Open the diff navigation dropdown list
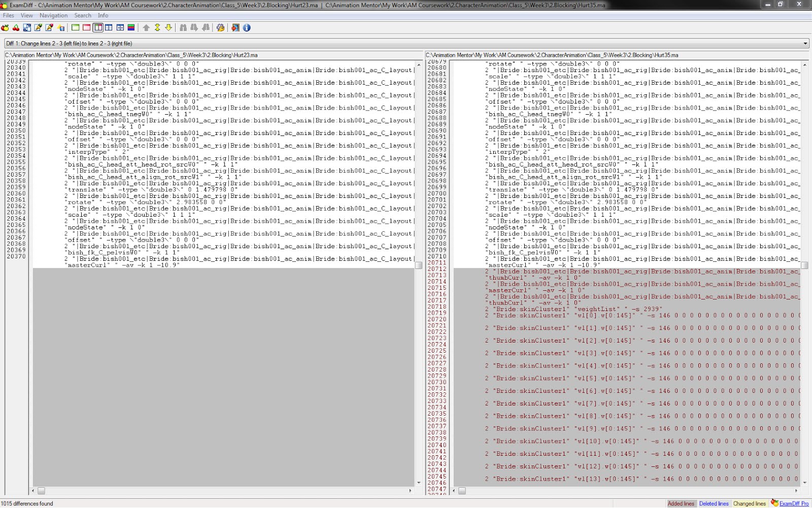The height and width of the screenshot is (508, 812). (806, 43)
